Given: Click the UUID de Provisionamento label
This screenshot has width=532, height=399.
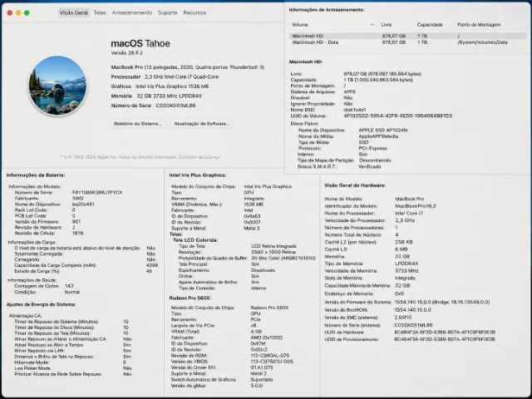Looking at the screenshot, I should coord(351,339).
